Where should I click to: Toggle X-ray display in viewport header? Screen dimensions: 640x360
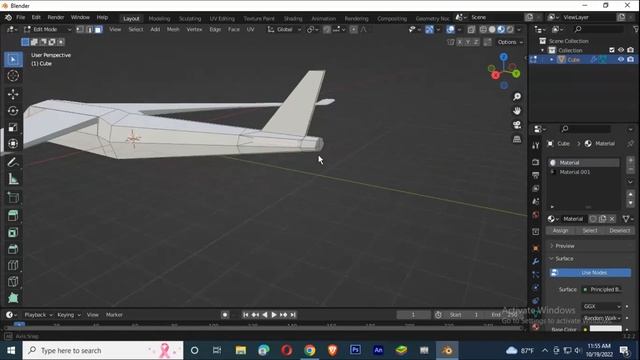click(x=471, y=29)
